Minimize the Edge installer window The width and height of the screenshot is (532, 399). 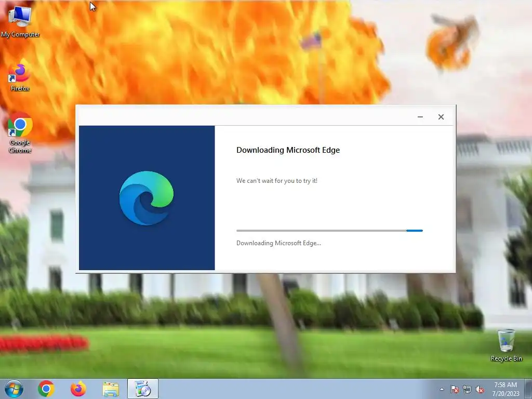click(420, 117)
